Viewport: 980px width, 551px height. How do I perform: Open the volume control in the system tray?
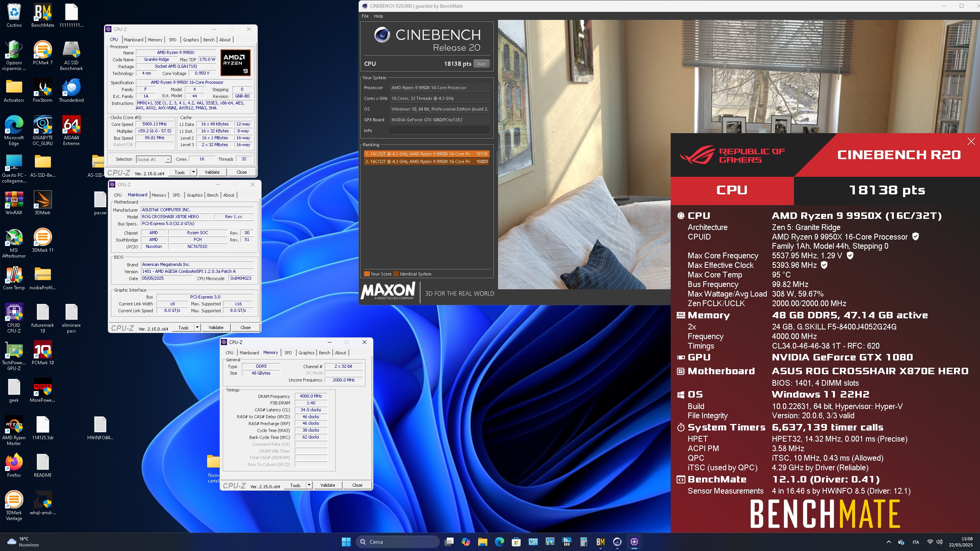click(x=939, y=542)
